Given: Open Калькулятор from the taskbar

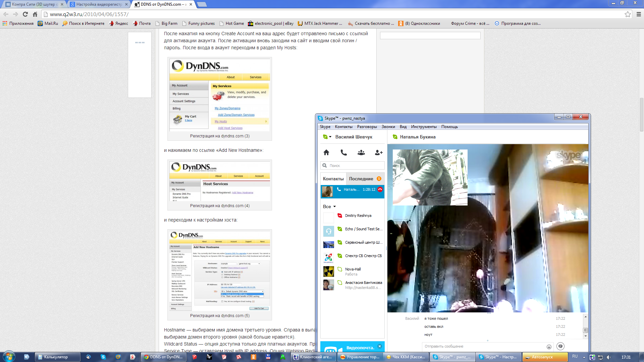Looking at the screenshot, I should click(x=57, y=357).
